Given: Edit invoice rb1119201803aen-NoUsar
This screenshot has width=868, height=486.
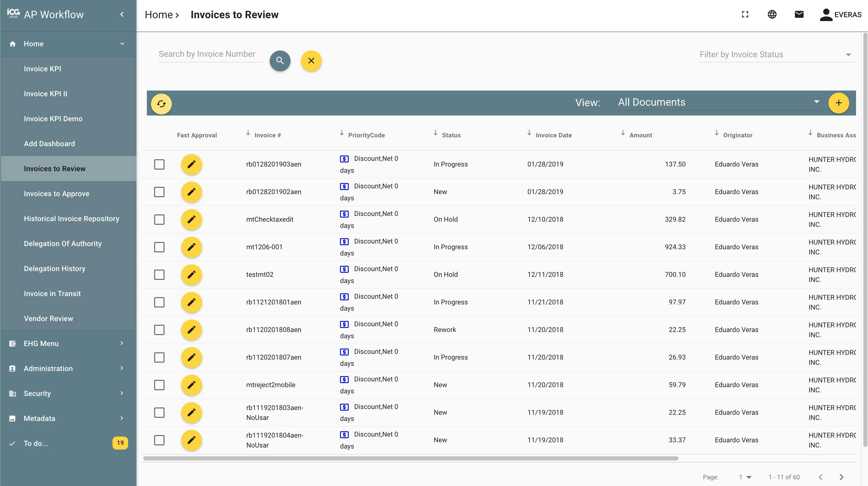Looking at the screenshot, I should point(191,413).
